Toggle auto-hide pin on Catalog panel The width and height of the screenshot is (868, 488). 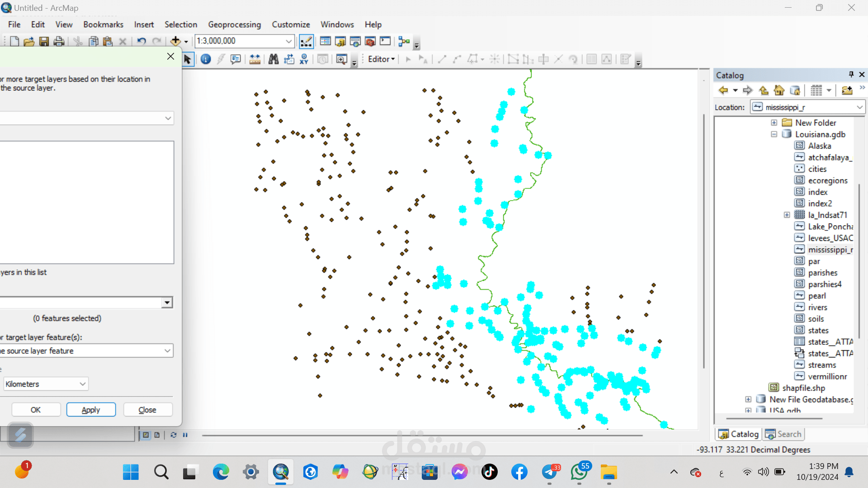(x=851, y=75)
